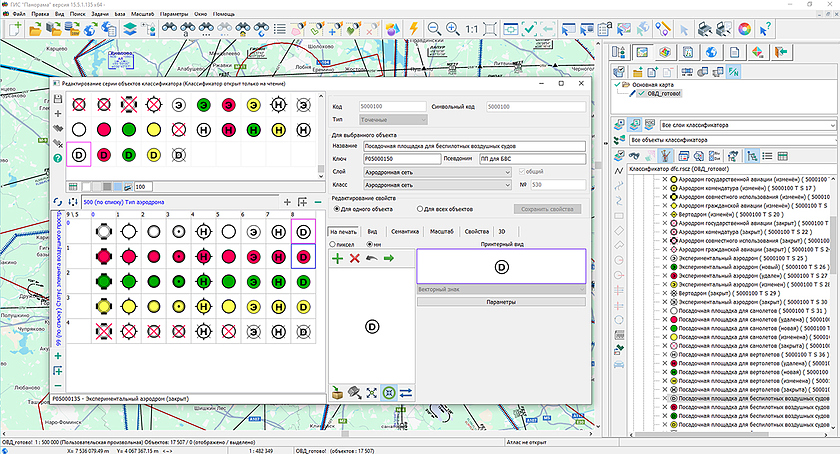
Task: Toggle the ОВД_готово! map checkbox
Action: click(x=639, y=94)
